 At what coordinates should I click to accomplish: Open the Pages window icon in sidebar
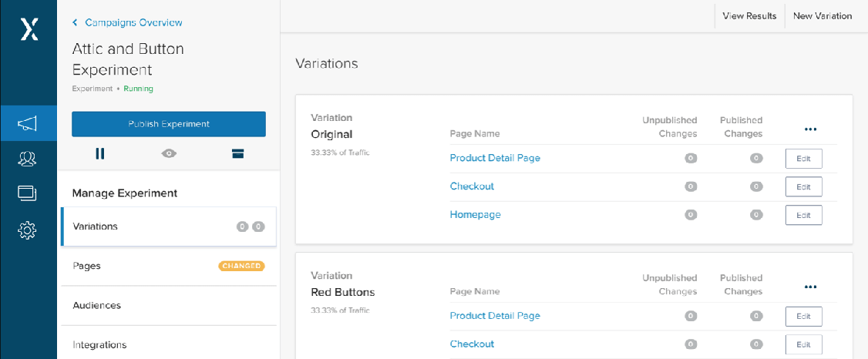pyautogui.click(x=27, y=193)
